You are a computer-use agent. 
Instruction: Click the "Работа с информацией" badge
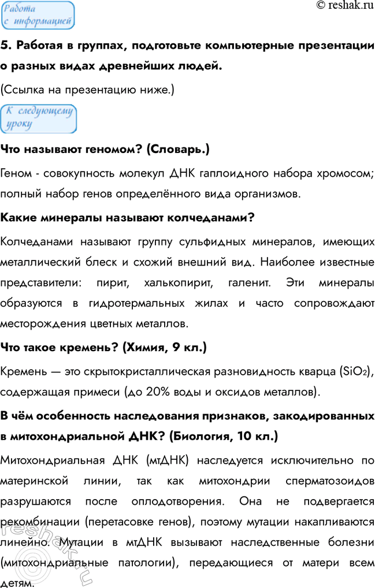coord(38,16)
